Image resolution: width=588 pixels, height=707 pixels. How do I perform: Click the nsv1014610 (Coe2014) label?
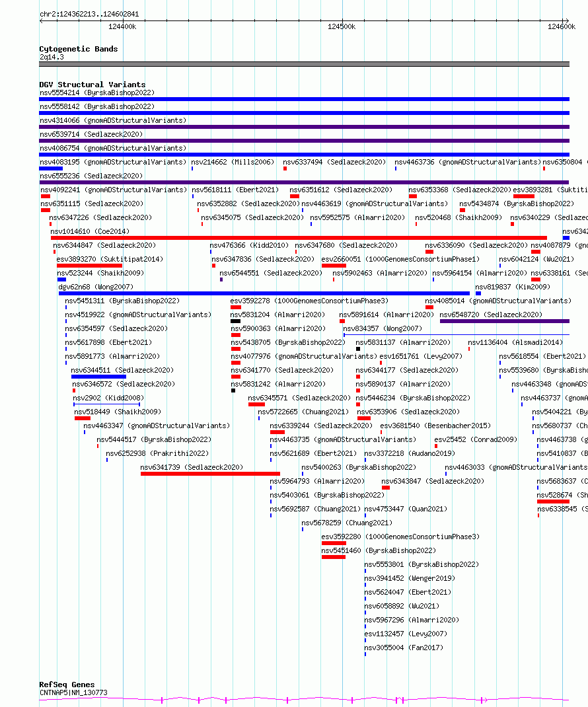(90, 232)
